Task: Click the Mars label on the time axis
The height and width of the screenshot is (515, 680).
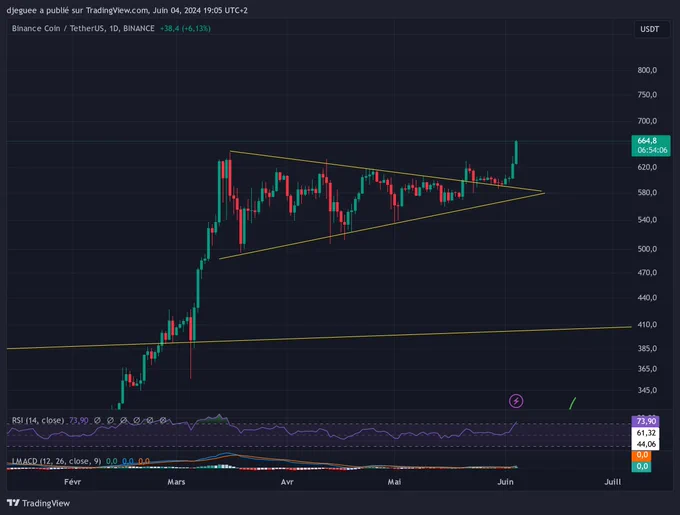Action: 176,482
